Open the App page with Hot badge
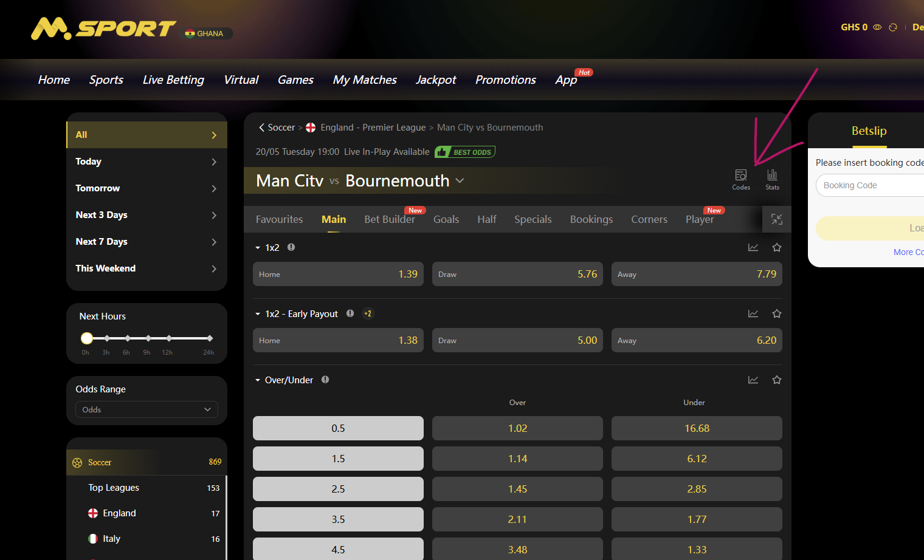Screen dimensions: 924x560 point(567,80)
